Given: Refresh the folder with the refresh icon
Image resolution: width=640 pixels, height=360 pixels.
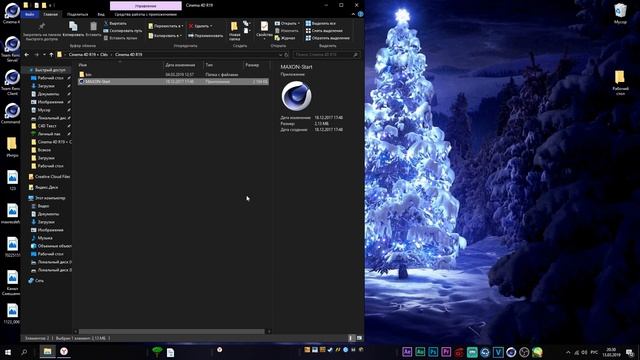Looking at the screenshot, I should (287, 54).
